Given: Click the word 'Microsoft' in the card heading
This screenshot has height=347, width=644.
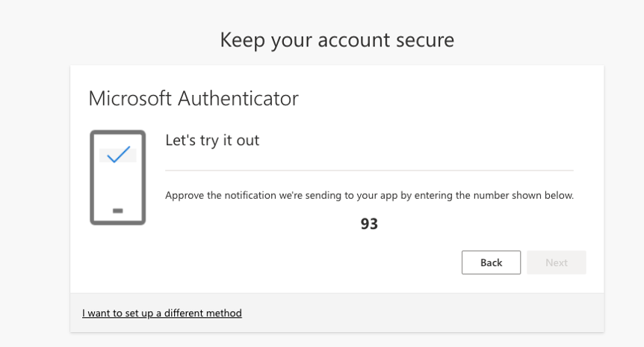Looking at the screenshot, I should pos(130,98).
